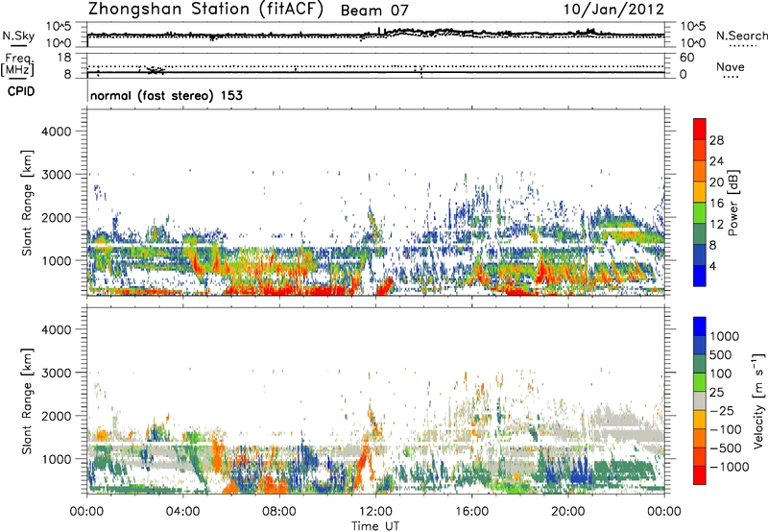Click the 'Freq. [MHz]' axis label

coord(17,65)
